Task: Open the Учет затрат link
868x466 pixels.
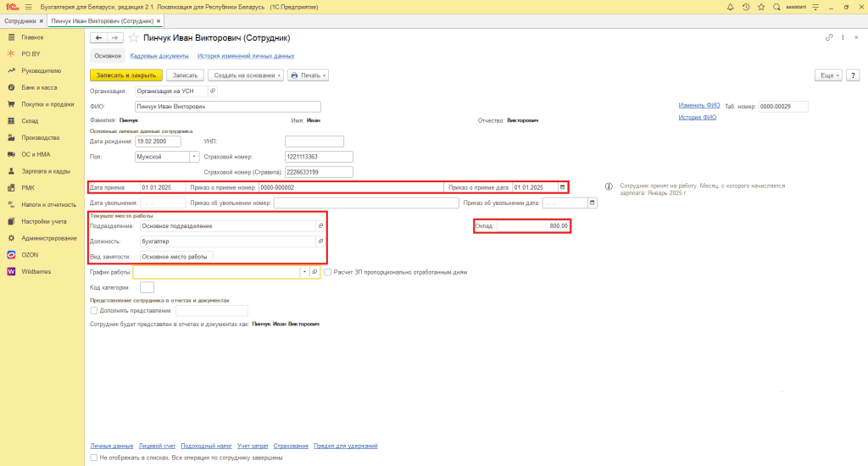Action: 253,446
